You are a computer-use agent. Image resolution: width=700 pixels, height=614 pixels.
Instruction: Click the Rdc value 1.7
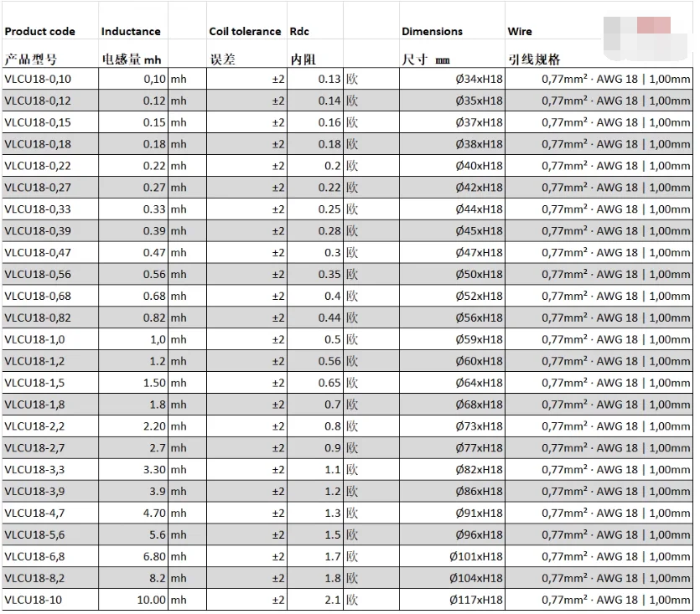tap(315, 556)
